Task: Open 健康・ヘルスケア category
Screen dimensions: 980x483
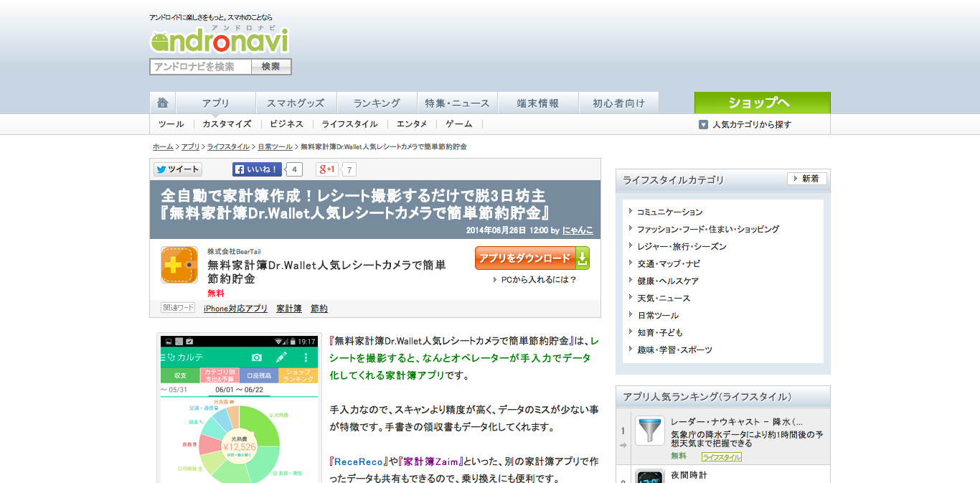Action: point(668,281)
